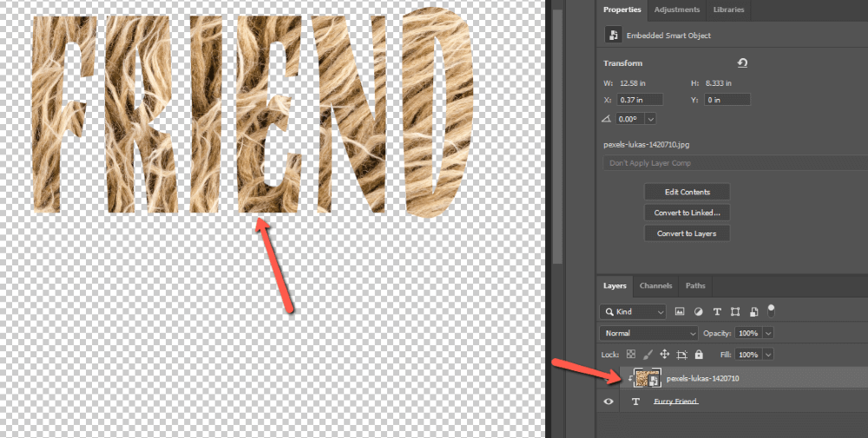The image size is (868, 438).
Task: Switch to the Channels tab
Action: [x=655, y=285]
